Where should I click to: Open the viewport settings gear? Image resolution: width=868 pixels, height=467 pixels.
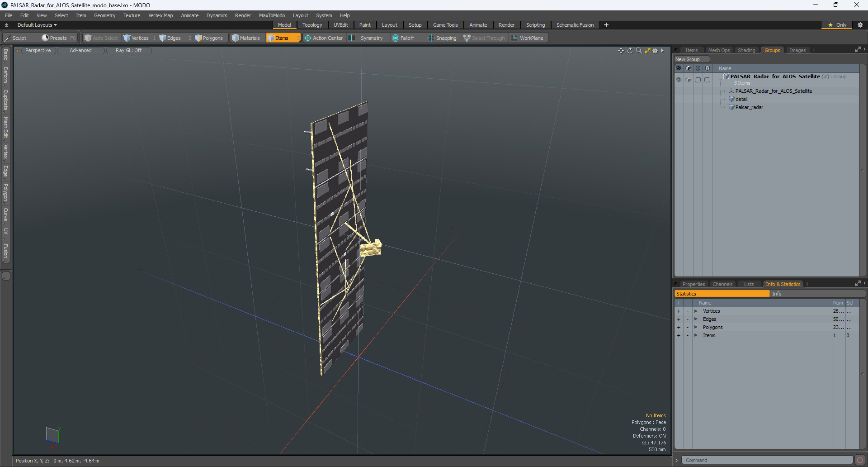(x=655, y=51)
